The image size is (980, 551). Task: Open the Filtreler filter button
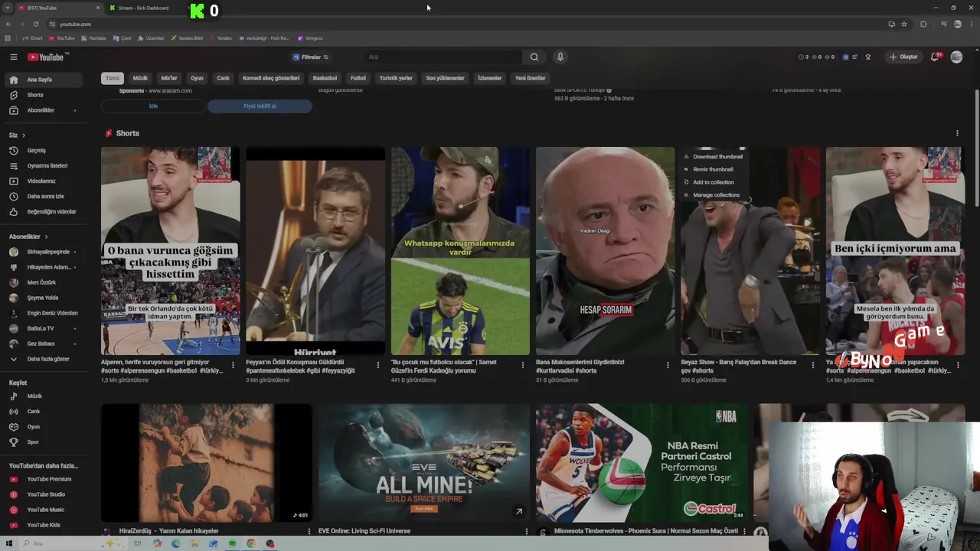pyautogui.click(x=311, y=57)
